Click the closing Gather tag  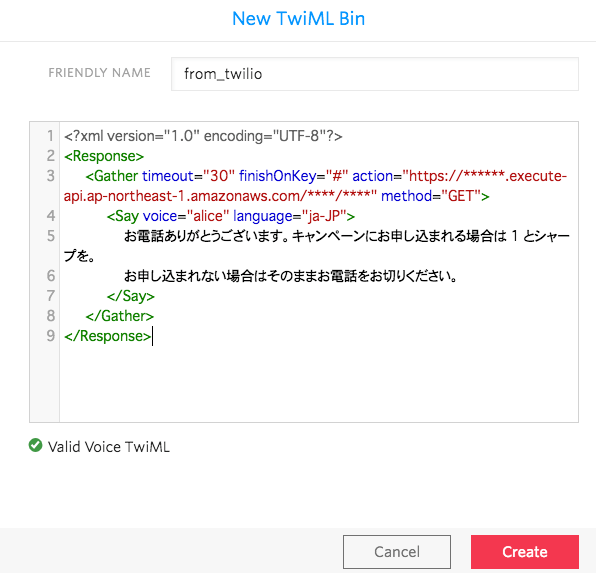click(x=120, y=316)
